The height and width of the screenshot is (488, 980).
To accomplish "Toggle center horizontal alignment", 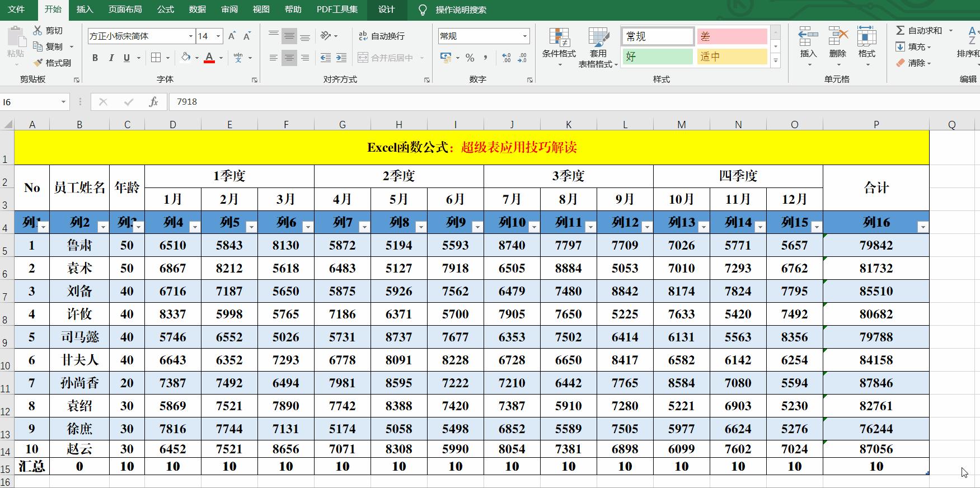I will [x=289, y=58].
